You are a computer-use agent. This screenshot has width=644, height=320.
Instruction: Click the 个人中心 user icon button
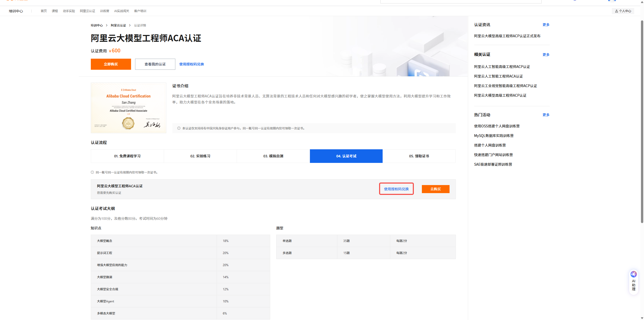pyautogui.click(x=623, y=11)
